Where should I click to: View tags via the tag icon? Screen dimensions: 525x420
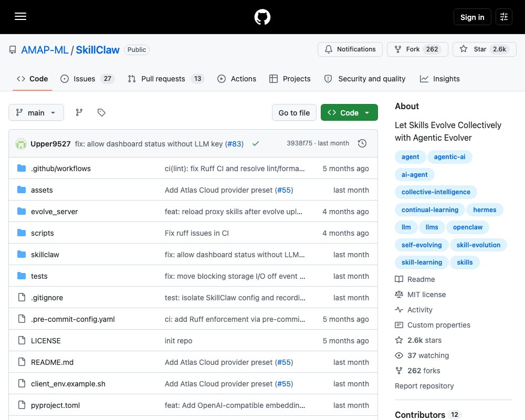pos(101,112)
